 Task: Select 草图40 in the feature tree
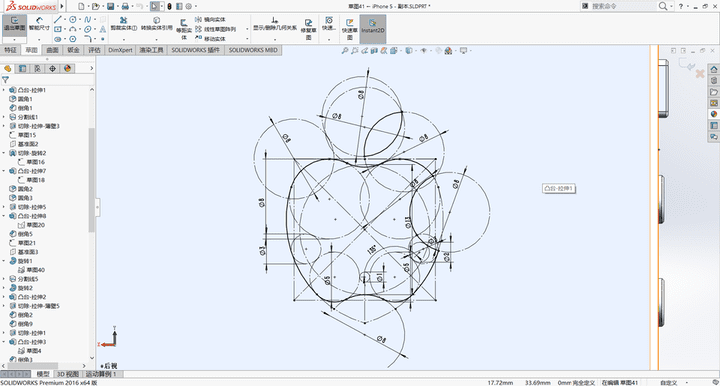pyautogui.click(x=31, y=270)
